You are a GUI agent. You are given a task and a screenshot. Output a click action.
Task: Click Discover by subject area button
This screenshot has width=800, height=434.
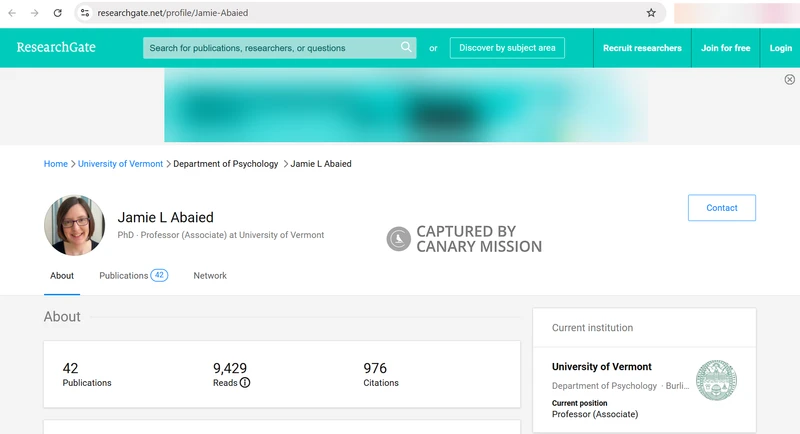point(507,48)
